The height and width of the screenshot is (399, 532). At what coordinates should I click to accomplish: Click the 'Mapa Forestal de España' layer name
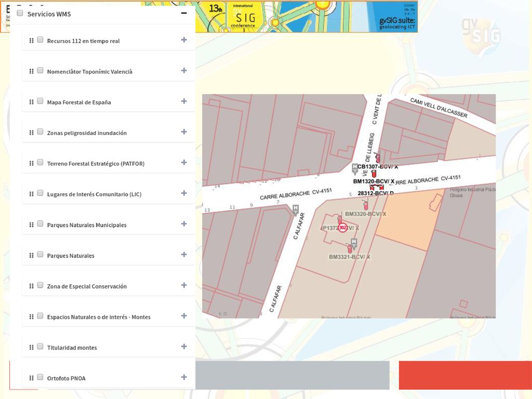[x=79, y=102]
